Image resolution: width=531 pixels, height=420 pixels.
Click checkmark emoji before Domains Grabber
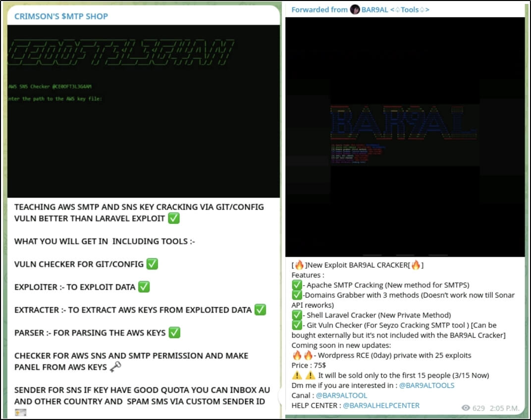coord(297,295)
